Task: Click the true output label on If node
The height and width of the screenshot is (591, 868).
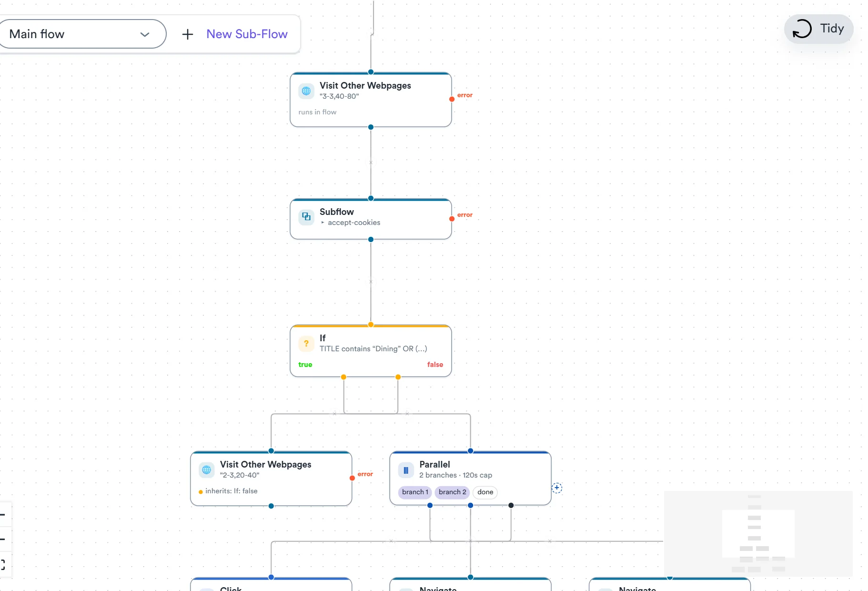Action: pos(305,365)
